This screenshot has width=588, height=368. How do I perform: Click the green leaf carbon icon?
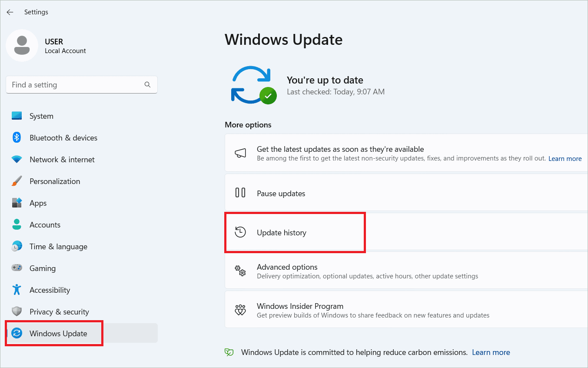pyautogui.click(x=229, y=352)
